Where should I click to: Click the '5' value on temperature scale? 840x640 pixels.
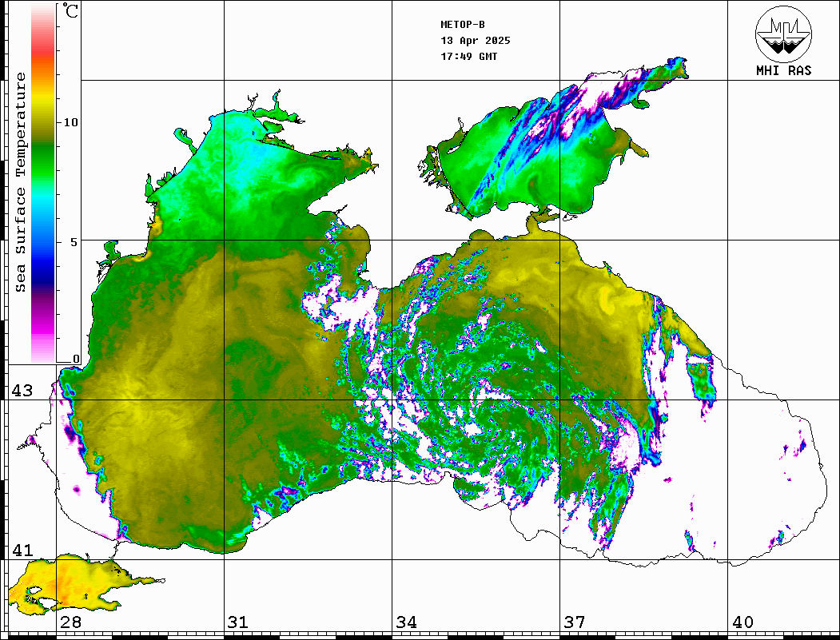tap(74, 241)
